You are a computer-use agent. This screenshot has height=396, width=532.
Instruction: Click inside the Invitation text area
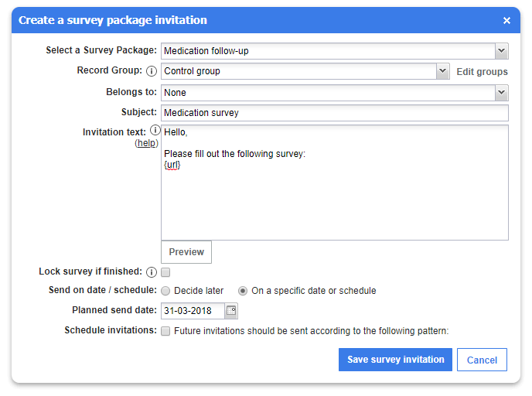tap(335, 183)
